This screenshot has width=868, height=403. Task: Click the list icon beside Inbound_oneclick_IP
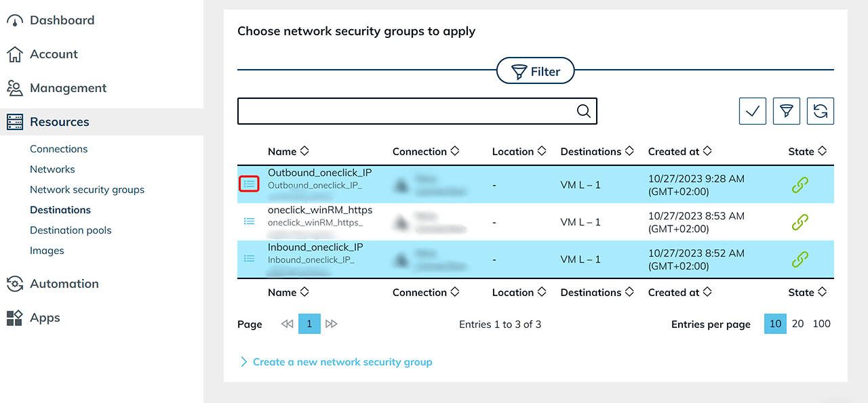click(x=249, y=259)
